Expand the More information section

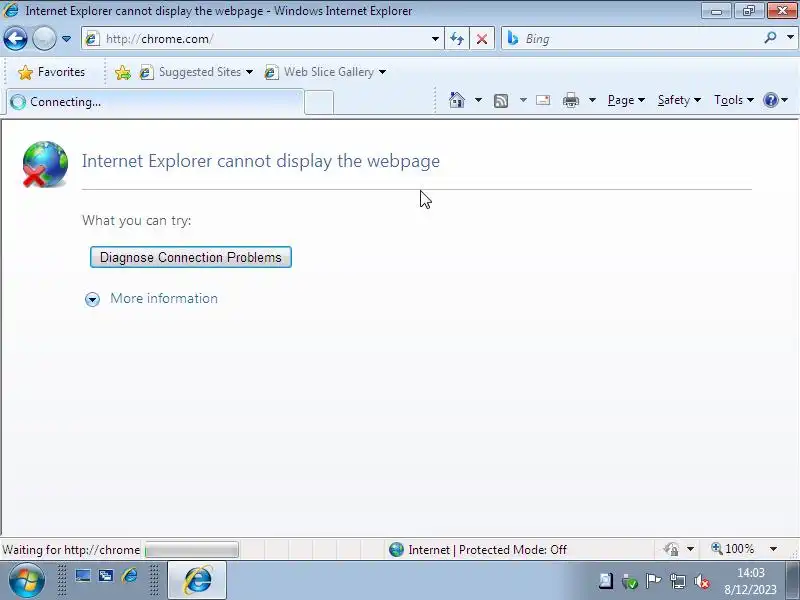[x=152, y=298]
